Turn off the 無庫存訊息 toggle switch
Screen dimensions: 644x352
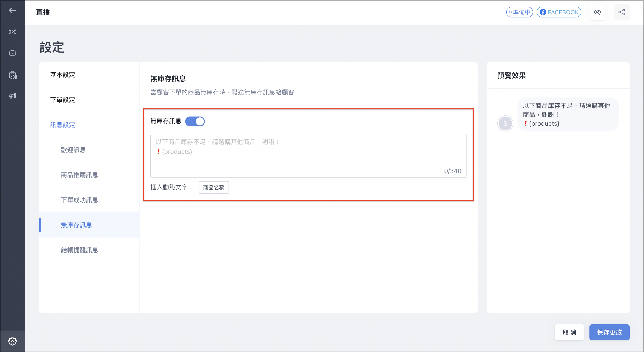[x=195, y=121]
